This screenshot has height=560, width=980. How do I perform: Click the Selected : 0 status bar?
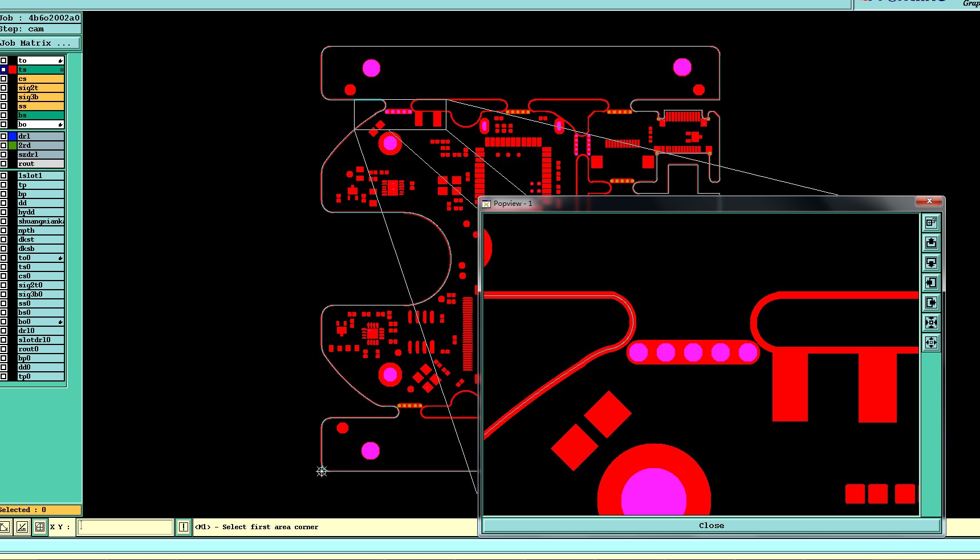[x=40, y=510]
